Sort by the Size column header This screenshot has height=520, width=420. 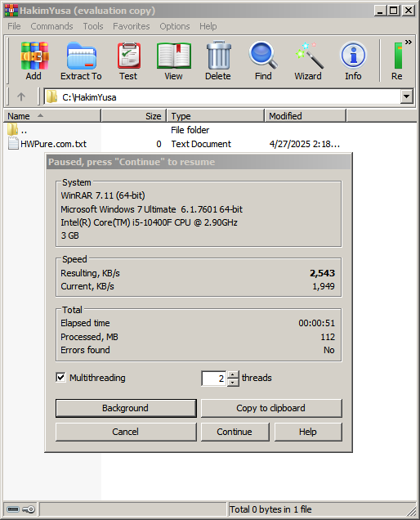[133, 116]
